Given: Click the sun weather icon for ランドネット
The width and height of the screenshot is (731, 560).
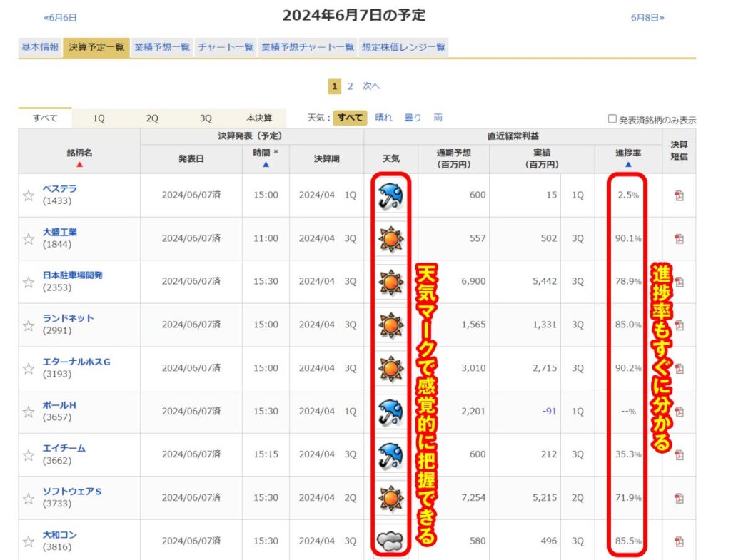Looking at the screenshot, I should (x=390, y=325).
